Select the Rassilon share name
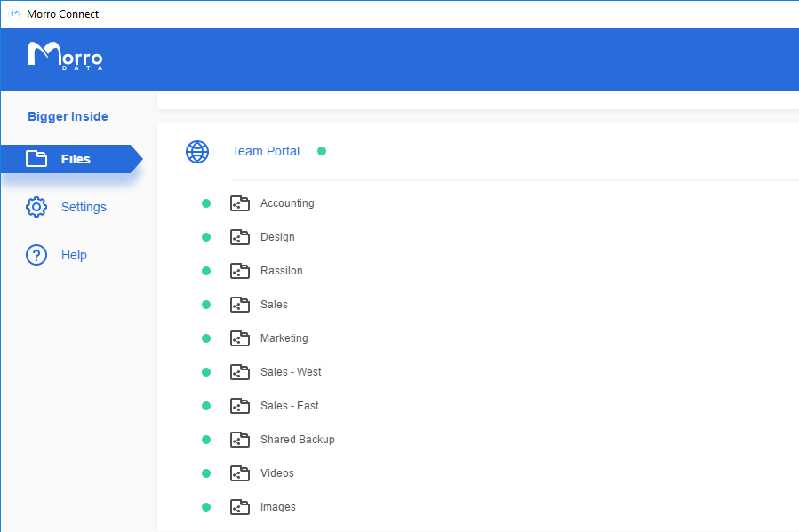Viewport: 799px width, 532px height. click(x=281, y=270)
